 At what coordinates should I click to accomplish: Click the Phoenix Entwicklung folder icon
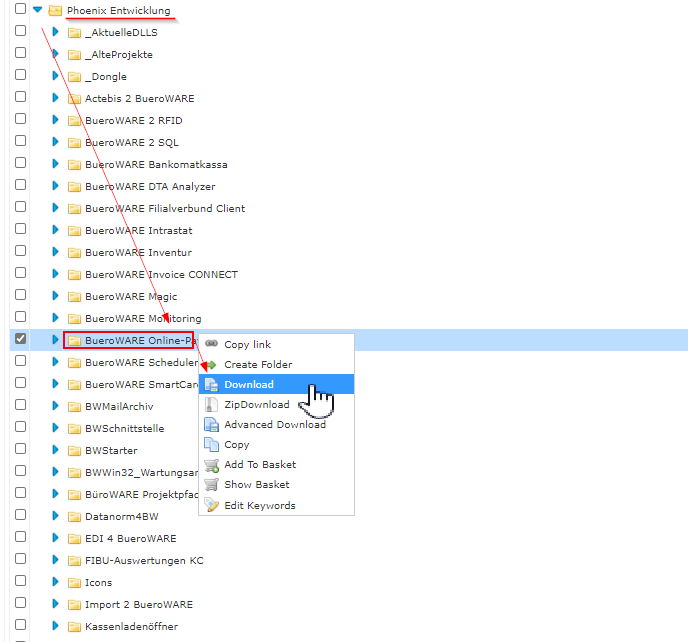tap(55, 10)
